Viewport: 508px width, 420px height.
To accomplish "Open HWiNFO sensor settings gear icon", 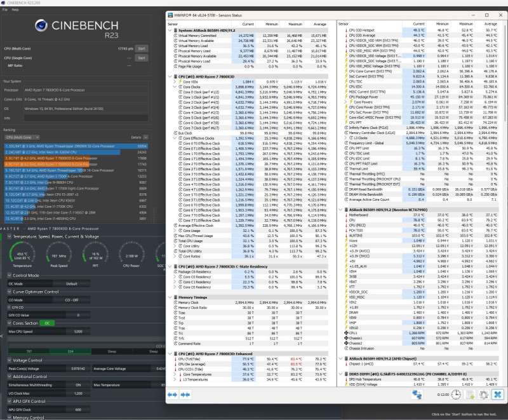I will pos(483,395).
